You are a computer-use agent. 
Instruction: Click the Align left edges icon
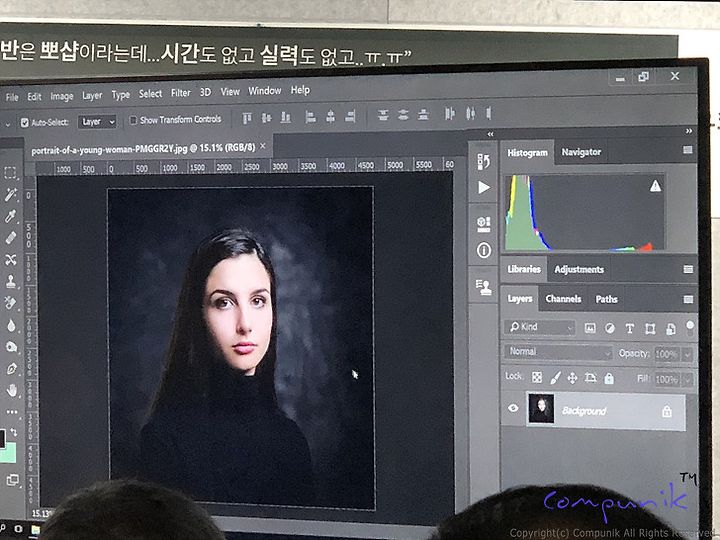(x=310, y=117)
